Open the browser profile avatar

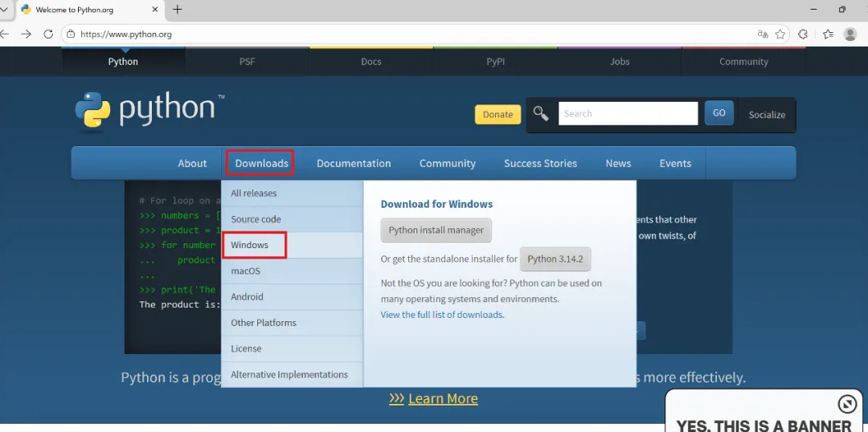pyautogui.click(x=850, y=35)
